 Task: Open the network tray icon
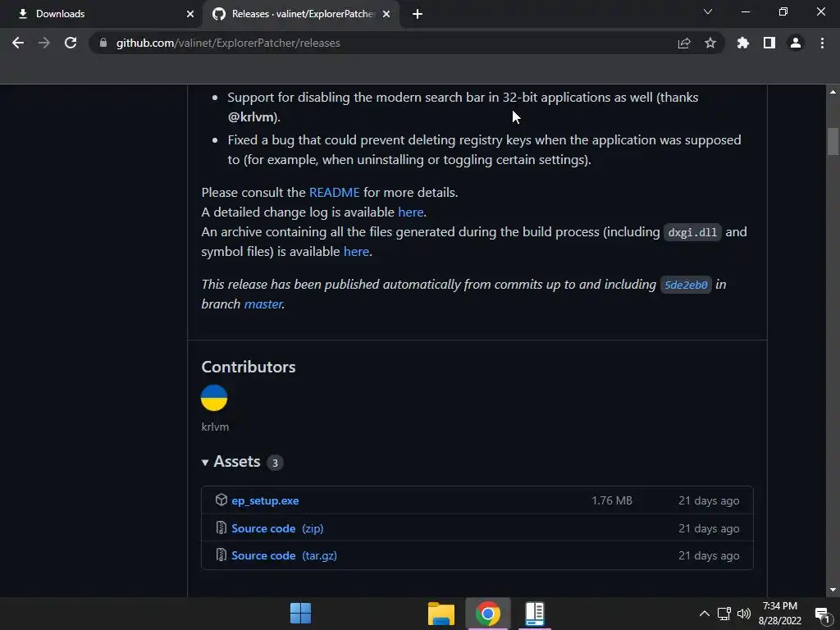point(724,614)
